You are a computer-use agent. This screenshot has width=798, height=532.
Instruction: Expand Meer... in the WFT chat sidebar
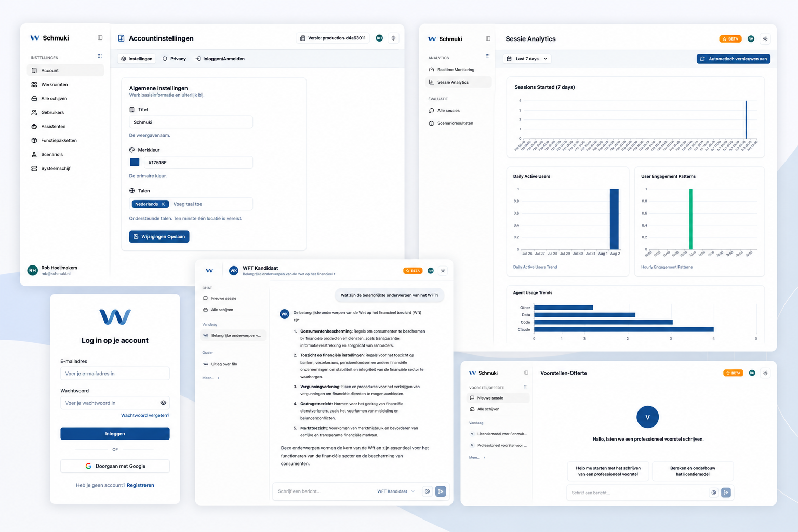click(211, 378)
